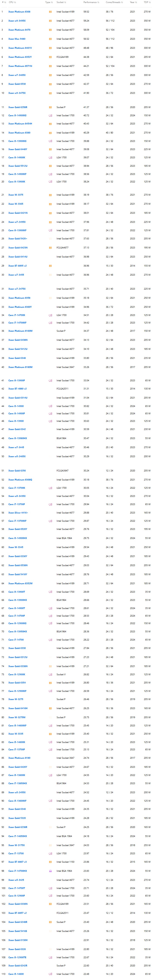
Task: Click the server icon in the Xeon E7-8867 v3 row
Action: click(x=50, y=862)
